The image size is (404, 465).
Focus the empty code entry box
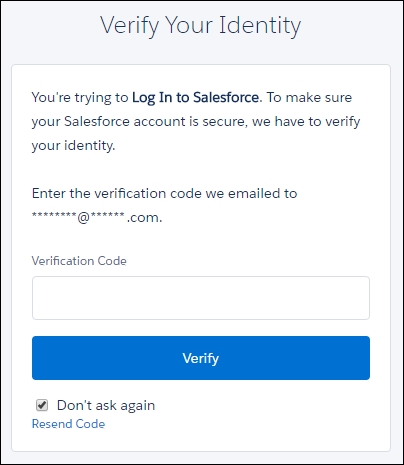click(201, 298)
